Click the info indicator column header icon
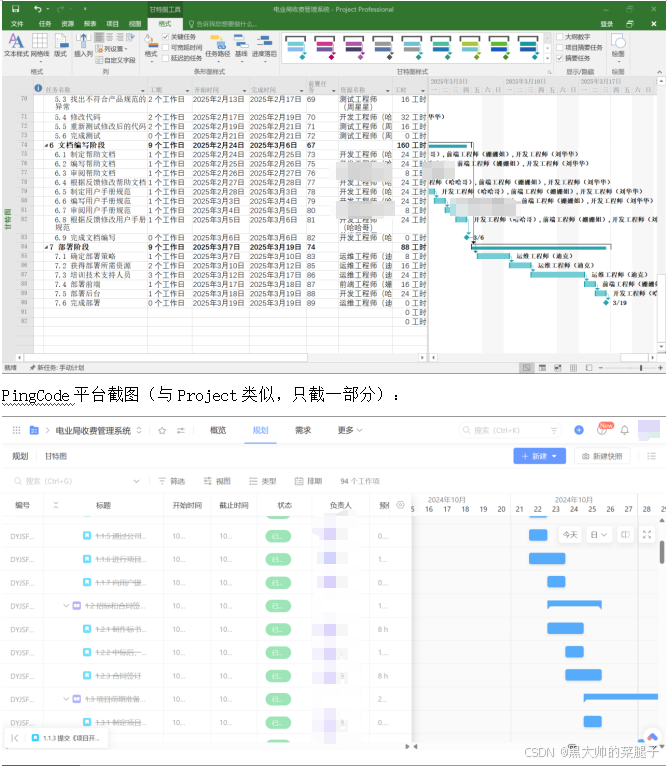 coord(38,88)
